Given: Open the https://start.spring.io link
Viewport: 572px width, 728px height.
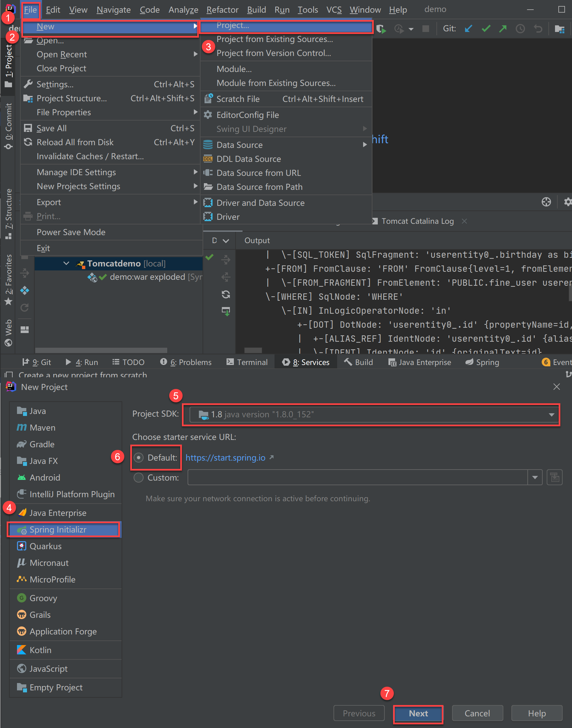Looking at the screenshot, I should (226, 458).
